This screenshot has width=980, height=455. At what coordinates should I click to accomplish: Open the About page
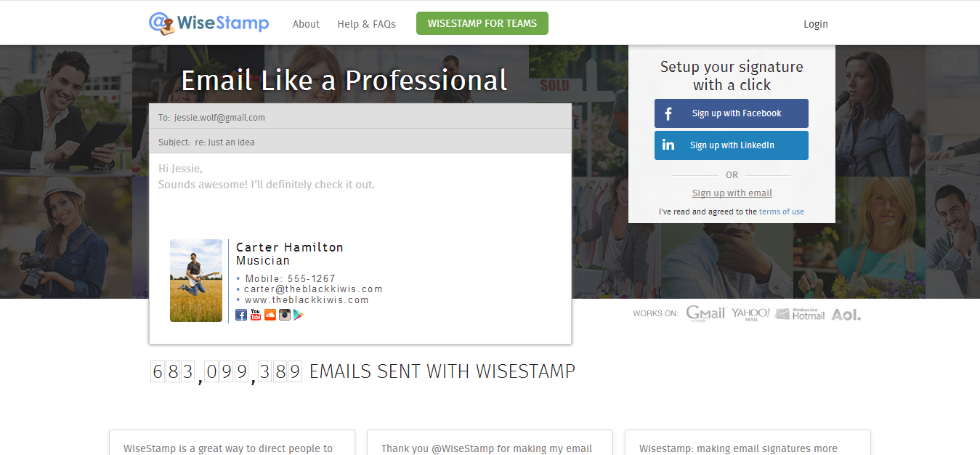tap(306, 24)
